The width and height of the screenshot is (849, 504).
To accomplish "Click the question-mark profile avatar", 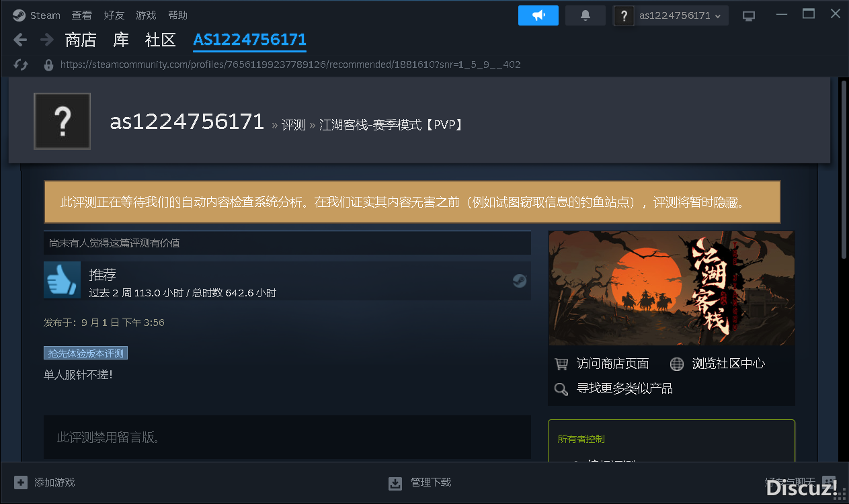I will [x=62, y=121].
